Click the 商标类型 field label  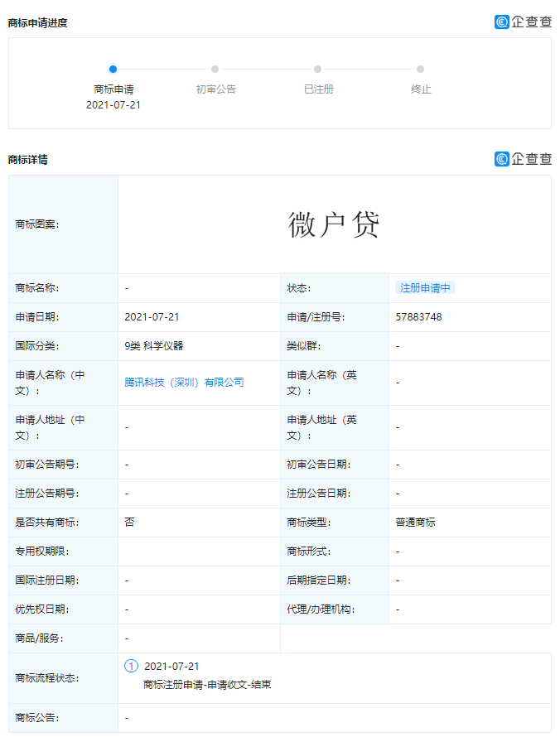click(x=308, y=523)
